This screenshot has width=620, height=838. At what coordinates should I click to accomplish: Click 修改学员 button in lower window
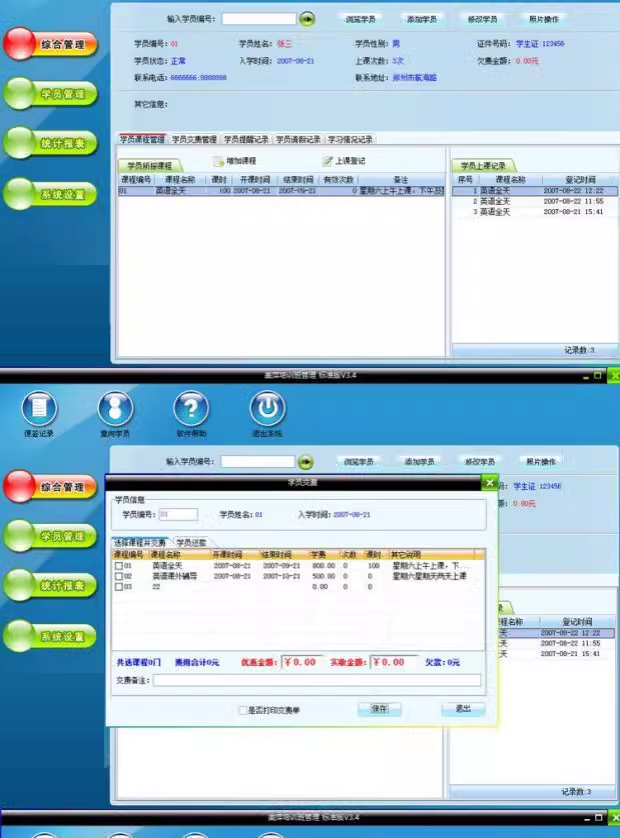[480, 461]
